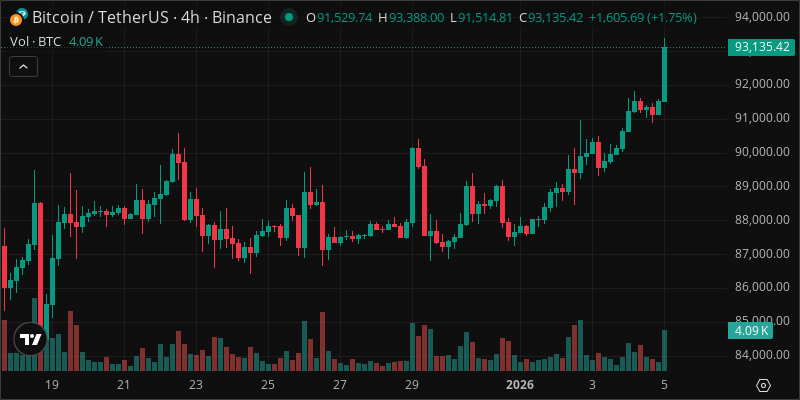The width and height of the screenshot is (800, 400).
Task: Click the TradingView logo icon
Action: [30, 339]
